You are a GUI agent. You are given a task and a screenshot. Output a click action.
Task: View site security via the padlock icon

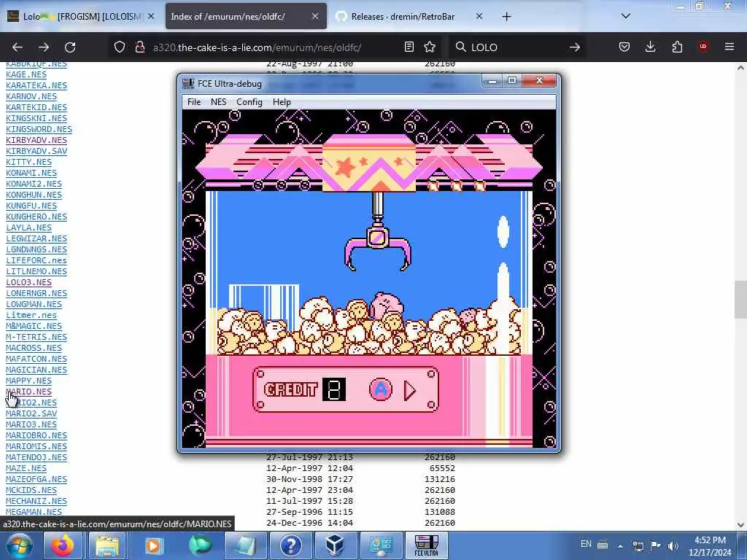pos(139,47)
